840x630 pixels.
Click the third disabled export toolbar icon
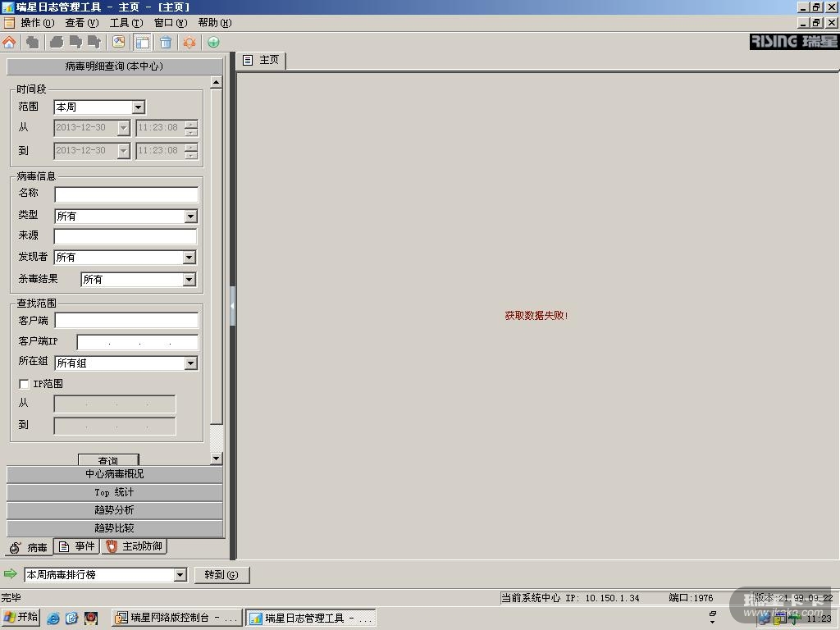tap(94, 42)
